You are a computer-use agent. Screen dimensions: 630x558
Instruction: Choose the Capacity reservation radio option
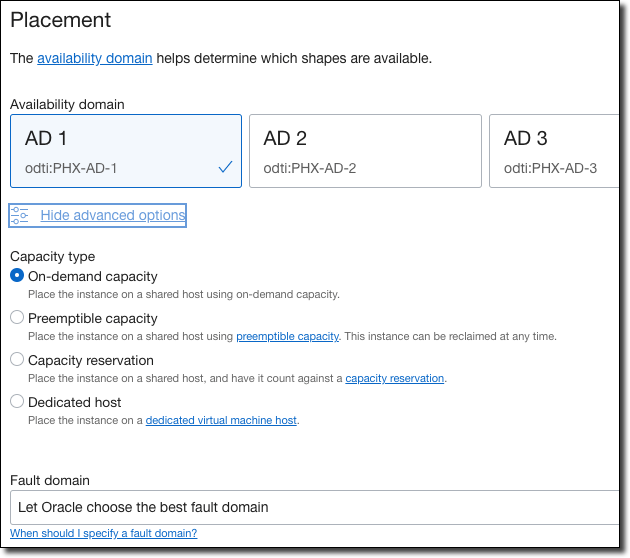click(x=17, y=360)
